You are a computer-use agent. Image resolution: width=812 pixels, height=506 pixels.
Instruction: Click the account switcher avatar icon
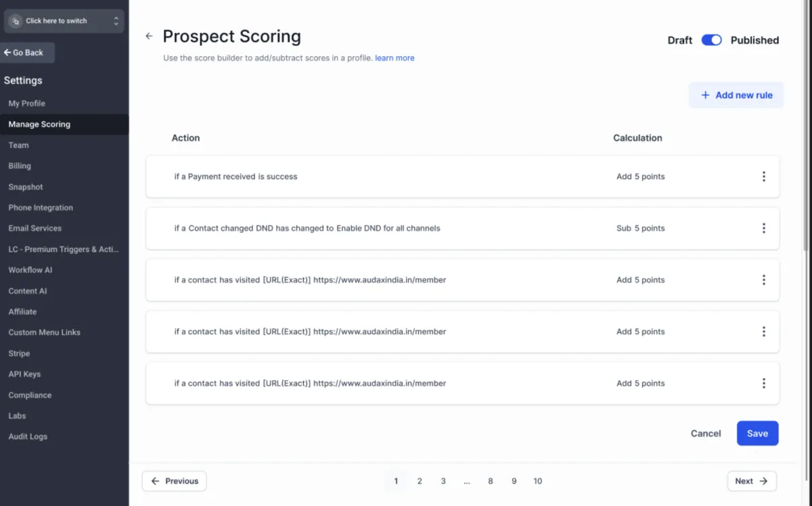click(16, 21)
